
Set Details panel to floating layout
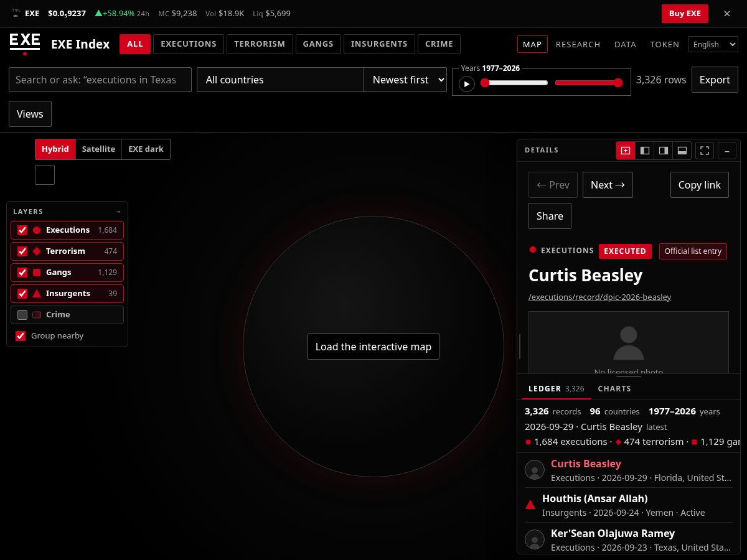click(626, 150)
